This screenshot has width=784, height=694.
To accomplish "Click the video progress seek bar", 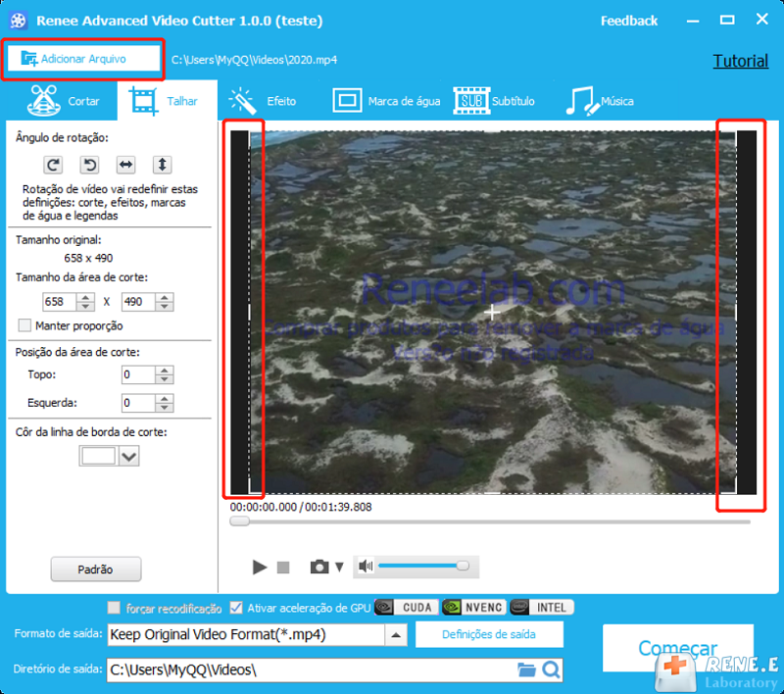I will click(490, 521).
